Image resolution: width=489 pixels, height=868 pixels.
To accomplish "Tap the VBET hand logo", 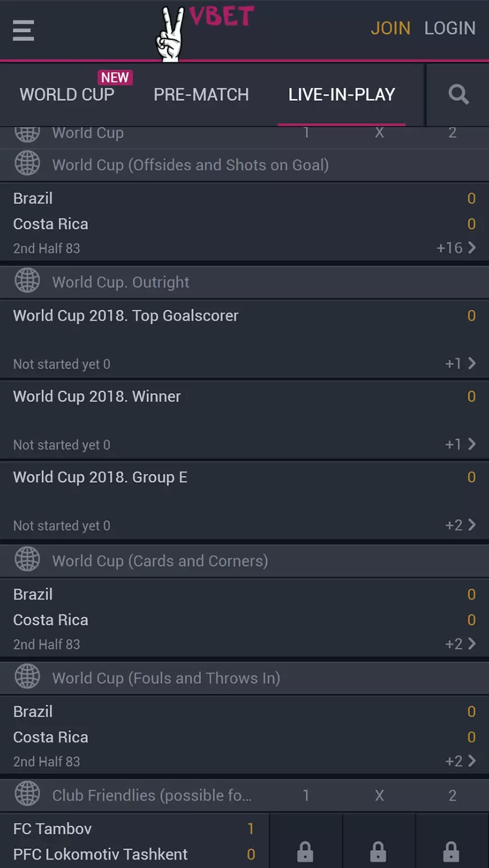I will coord(170,34).
